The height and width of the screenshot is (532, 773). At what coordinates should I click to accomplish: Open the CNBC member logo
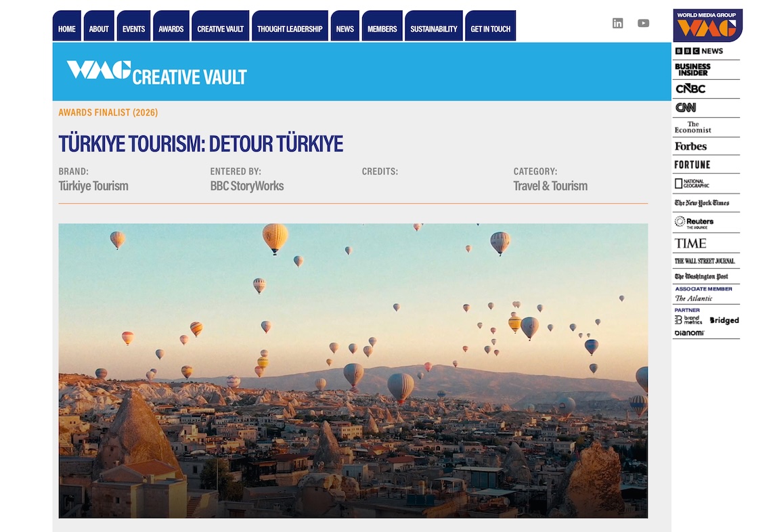point(690,89)
